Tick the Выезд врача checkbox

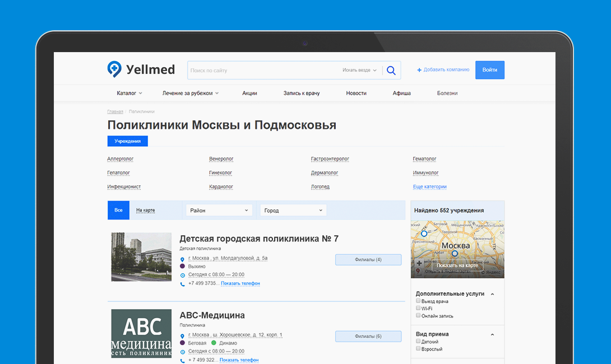point(418,301)
